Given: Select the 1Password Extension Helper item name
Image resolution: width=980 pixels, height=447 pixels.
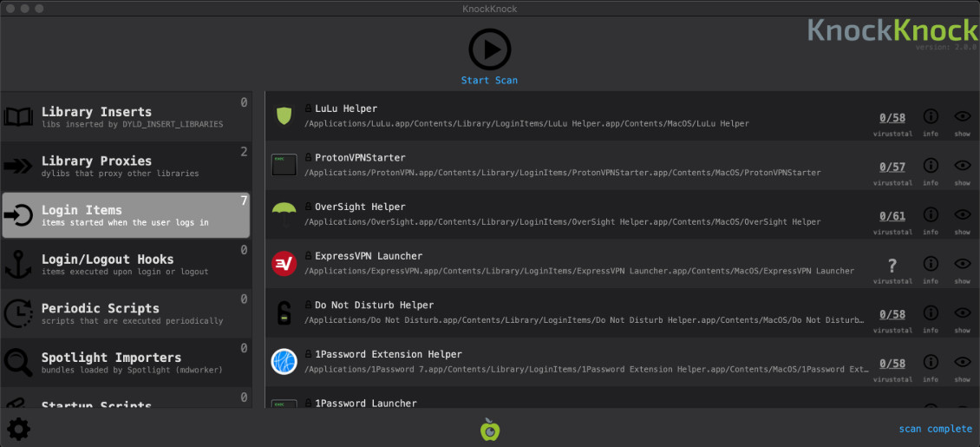Looking at the screenshot, I should pyautogui.click(x=389, y=354).
